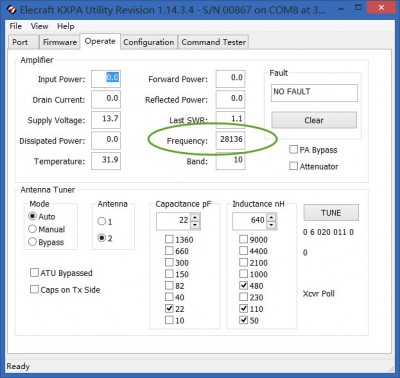This screenshot has height=378, width=400.
Task: Click the Frequency field showing 28136
Action: [x=230, y=140]
